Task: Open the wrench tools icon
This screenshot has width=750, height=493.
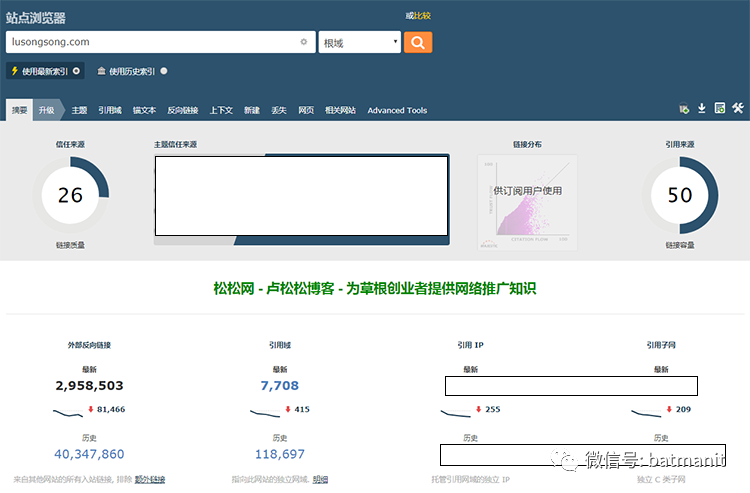Action: pyautogui.click(x=738, y=108)
